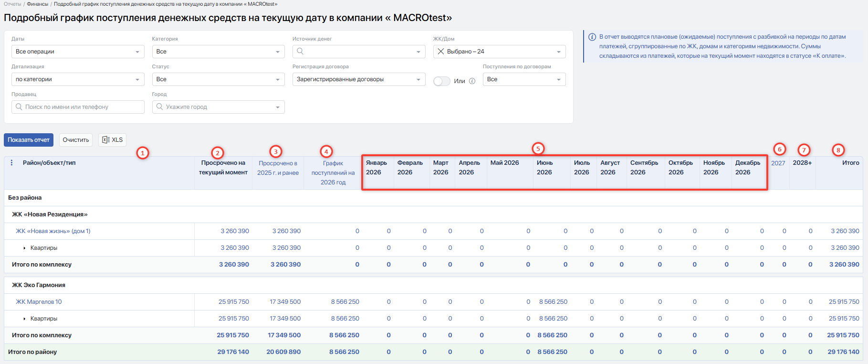Click the Апрель 2026 column header
Screen dimensions: 868x364
[x=470, y=168]
